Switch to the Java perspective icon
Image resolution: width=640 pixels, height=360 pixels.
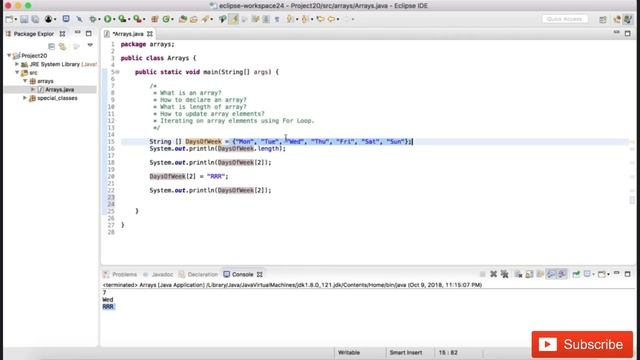(x=628, y=20)
